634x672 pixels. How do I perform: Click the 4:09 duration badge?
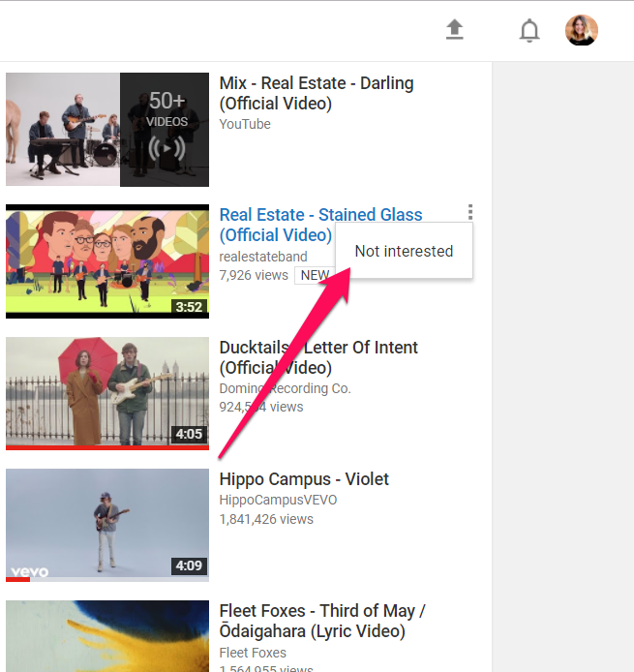coord(189,565)
